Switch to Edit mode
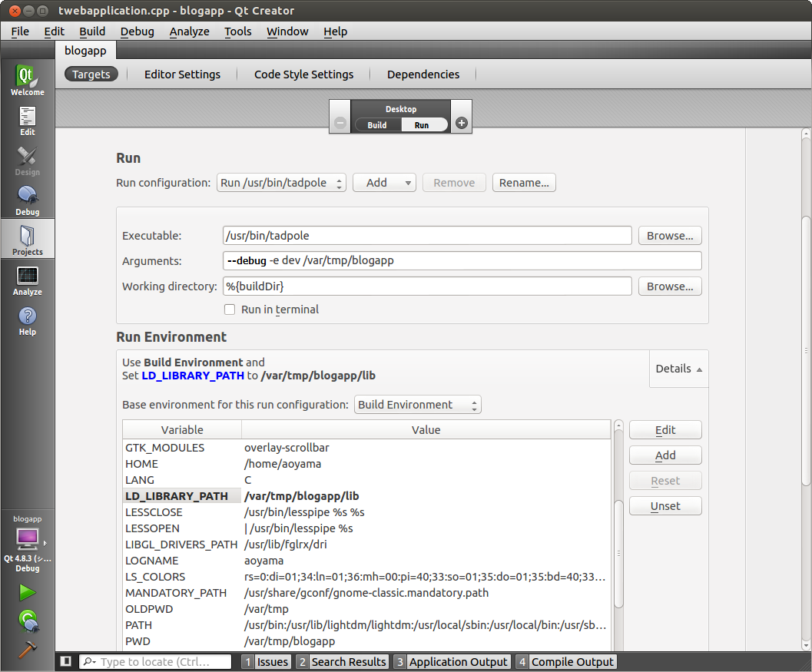 point(28,121)
